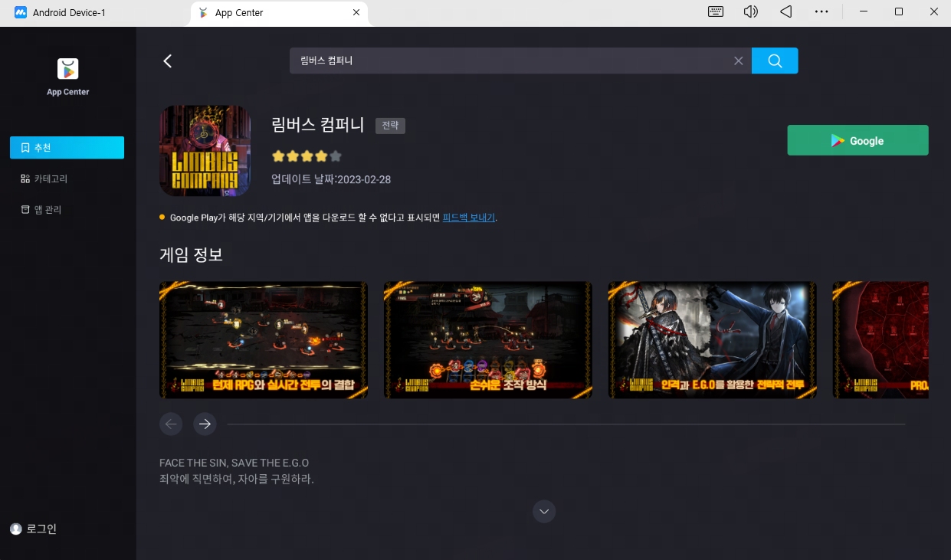Go back using the left arrow
This screenshot has height=560, width=951.
click(x=168, y=61)
